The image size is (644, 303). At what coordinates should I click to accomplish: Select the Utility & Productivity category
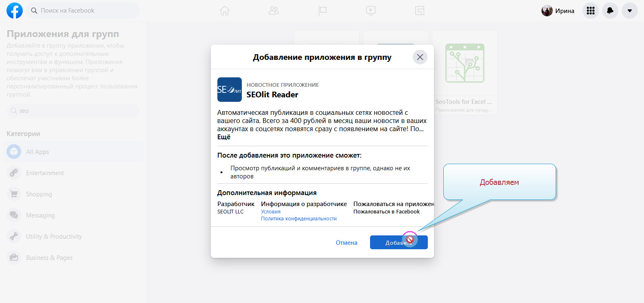coord(54,237)
